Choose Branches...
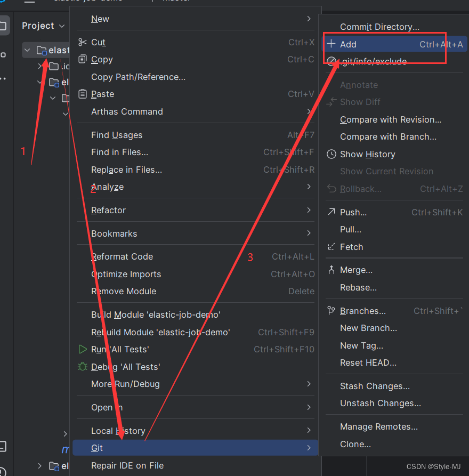 (x=394, y=311)
